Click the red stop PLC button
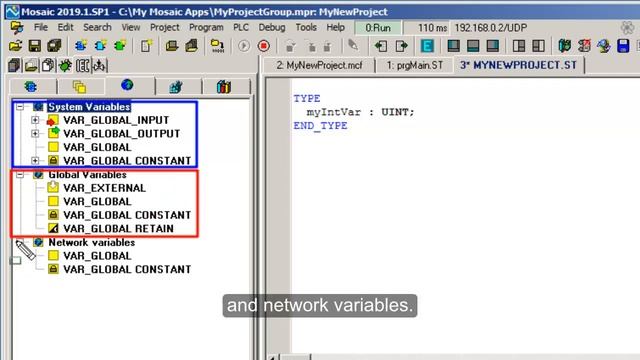The width and height of the screenshot is (640, 360). (264, 46)
